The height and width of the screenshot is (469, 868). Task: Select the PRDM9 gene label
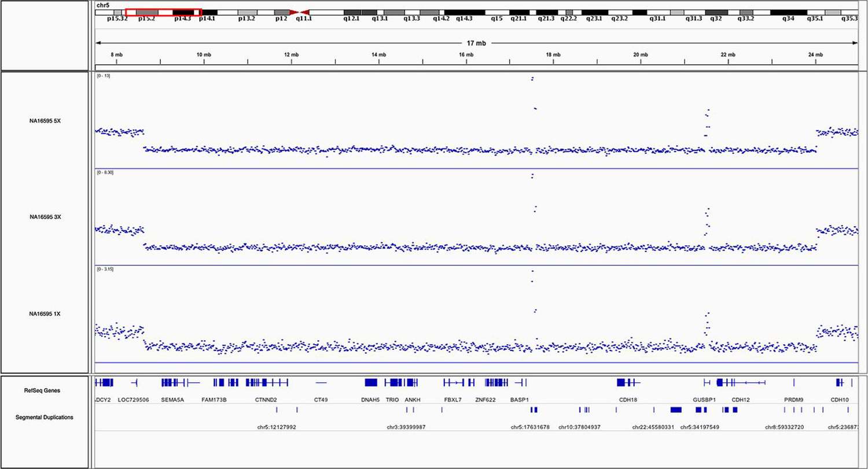[793, 399]
